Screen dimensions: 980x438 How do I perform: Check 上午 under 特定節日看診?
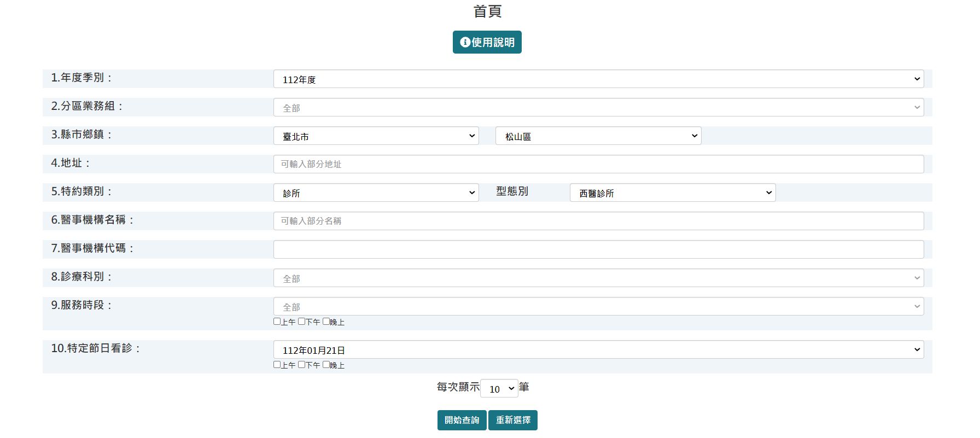pos(277,365)
